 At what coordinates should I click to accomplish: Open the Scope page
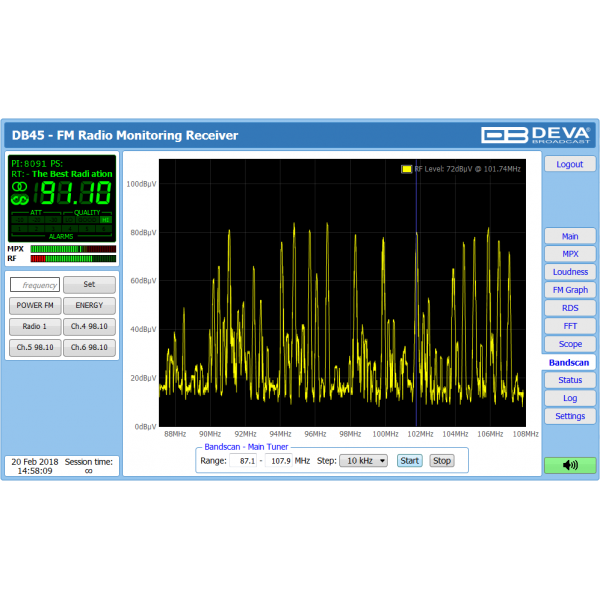tap(570, 344)
